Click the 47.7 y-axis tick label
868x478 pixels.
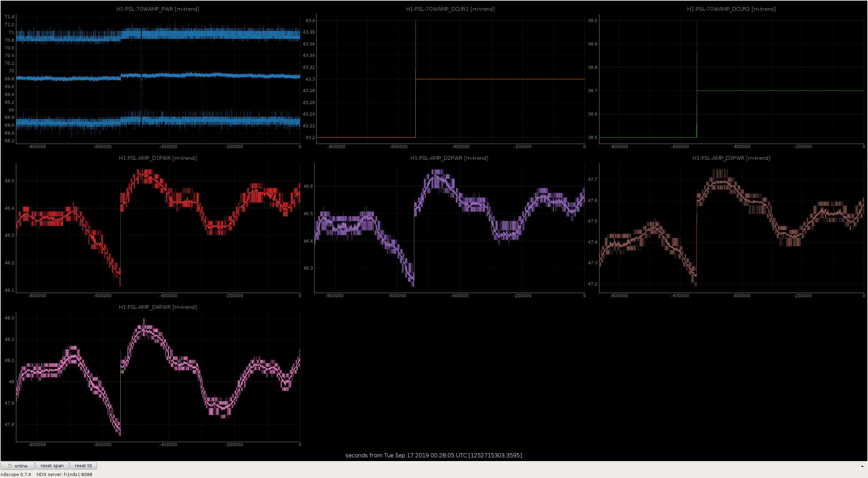[x=593, y=180]
